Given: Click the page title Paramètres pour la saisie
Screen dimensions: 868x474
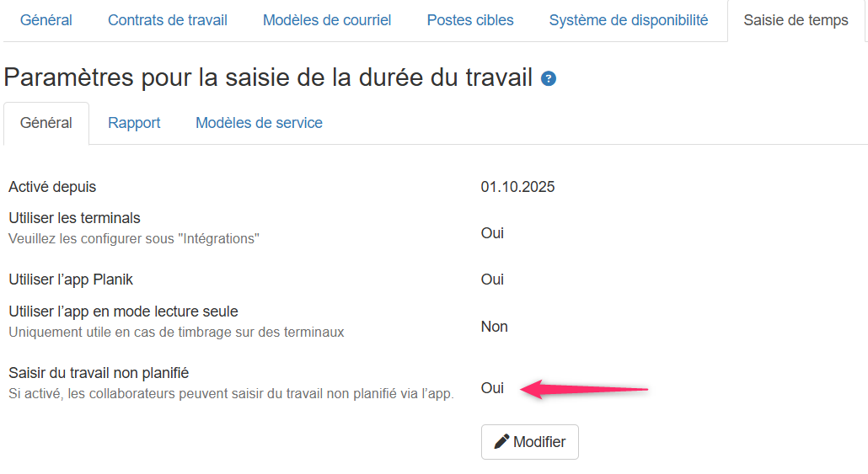Looking at the screenshot, I should coord(268,77).
